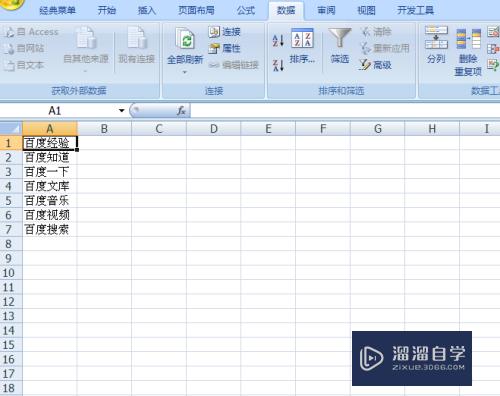Image resolution: width=500 pixels, height=396 pixels.
Task: Select column A header
Action: (x=50, y=129)
